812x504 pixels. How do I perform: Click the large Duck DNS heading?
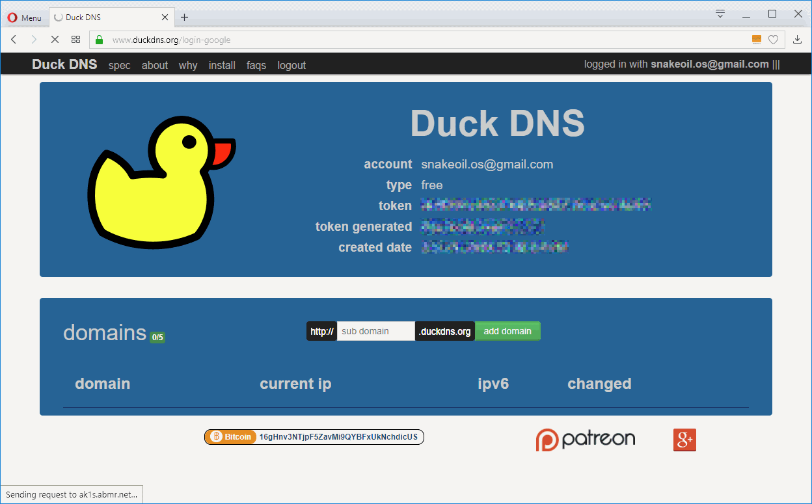point(498,122)
